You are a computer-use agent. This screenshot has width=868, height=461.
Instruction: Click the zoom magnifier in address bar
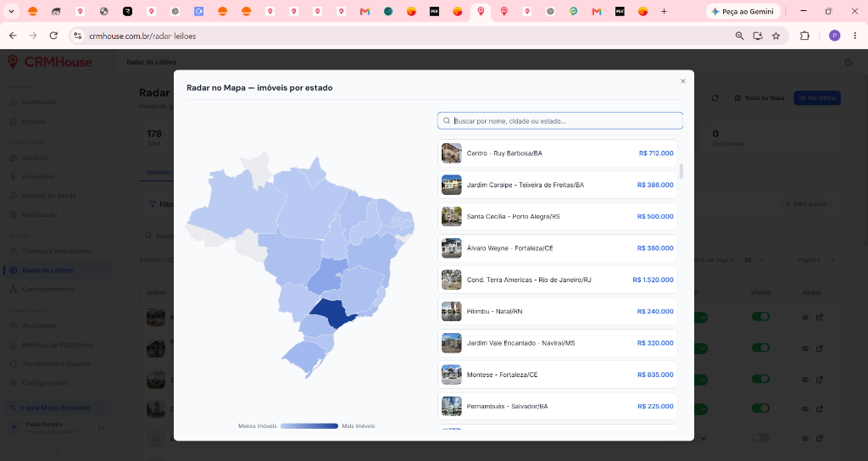[739, 36]
